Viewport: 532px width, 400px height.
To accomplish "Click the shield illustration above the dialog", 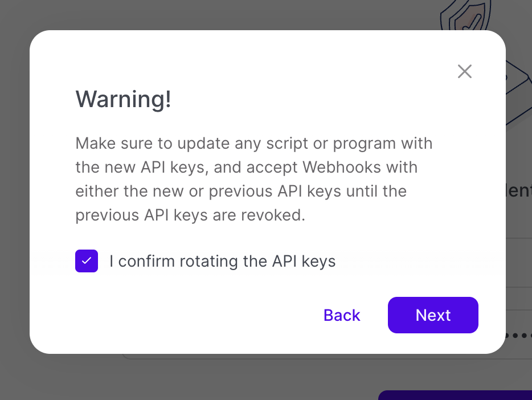I will tap(464, 17).
